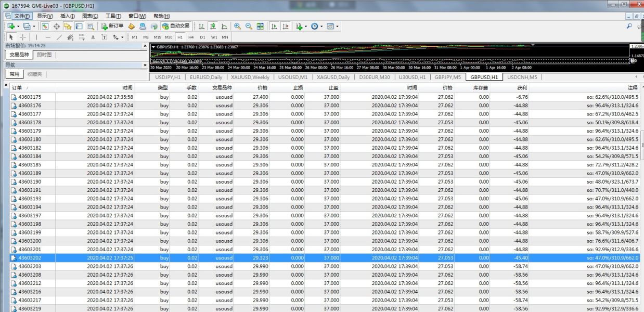Click the 新订单 new order button

(x=112, y=26)
